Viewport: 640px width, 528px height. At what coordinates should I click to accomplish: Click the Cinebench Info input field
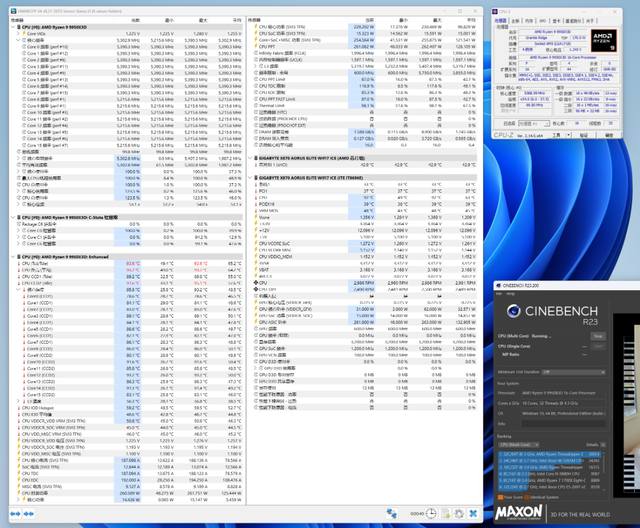pyautogui.click(x=563, y=424)
